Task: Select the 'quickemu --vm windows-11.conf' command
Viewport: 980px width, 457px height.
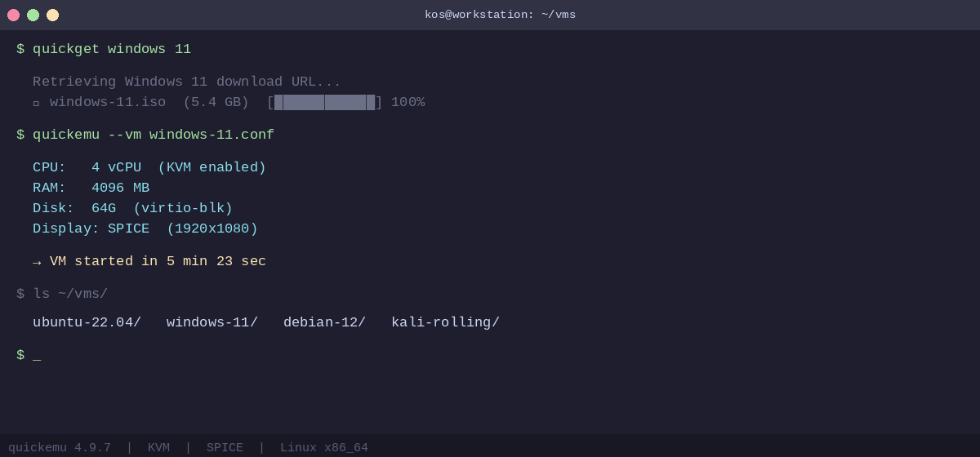Action: 154,135
